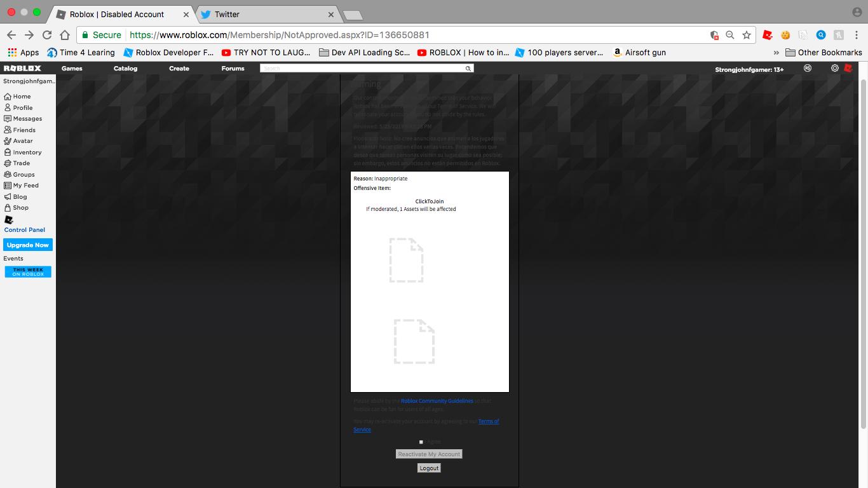The width and height of the screenshot is (868, 488).
Task: Open the blue search extension icon
Action: [x=821, y=35]
